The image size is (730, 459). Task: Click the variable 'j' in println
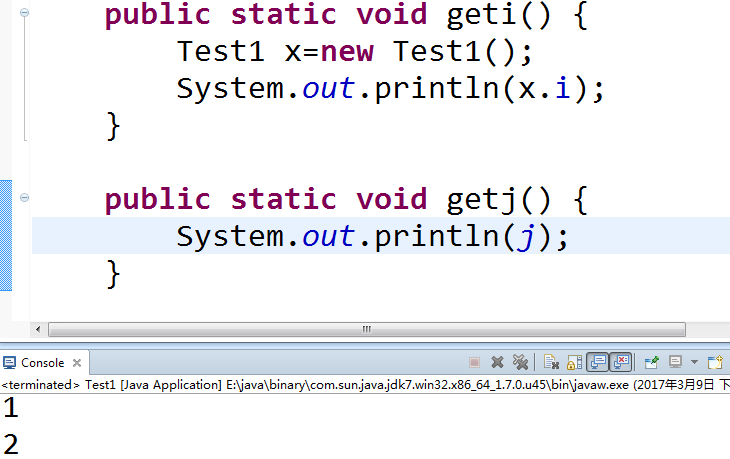pyautogui.click(x=526, y=237)
